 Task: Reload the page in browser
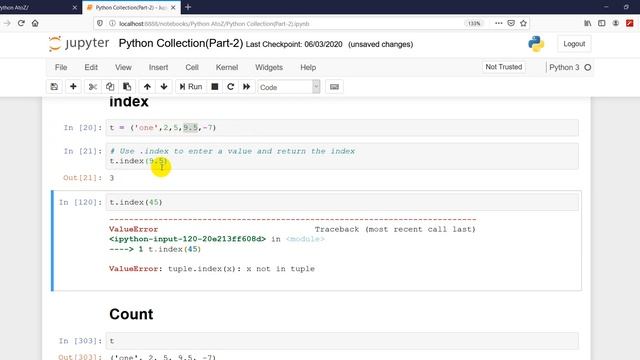pyautogui.click(x=21, y=23)
